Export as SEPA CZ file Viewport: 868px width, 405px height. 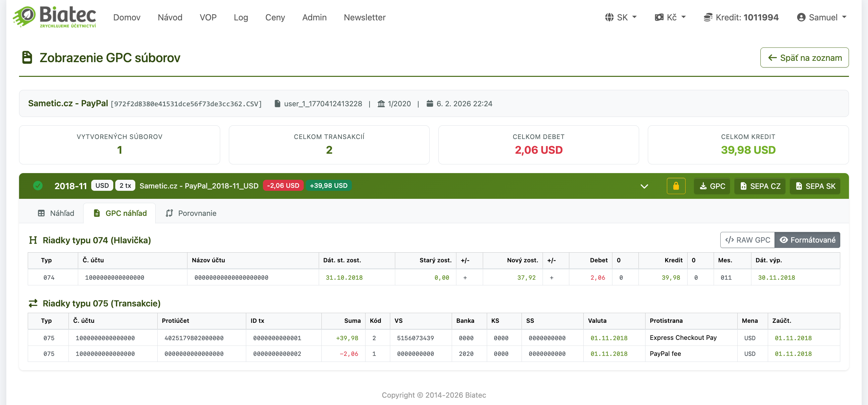[759, 186]
